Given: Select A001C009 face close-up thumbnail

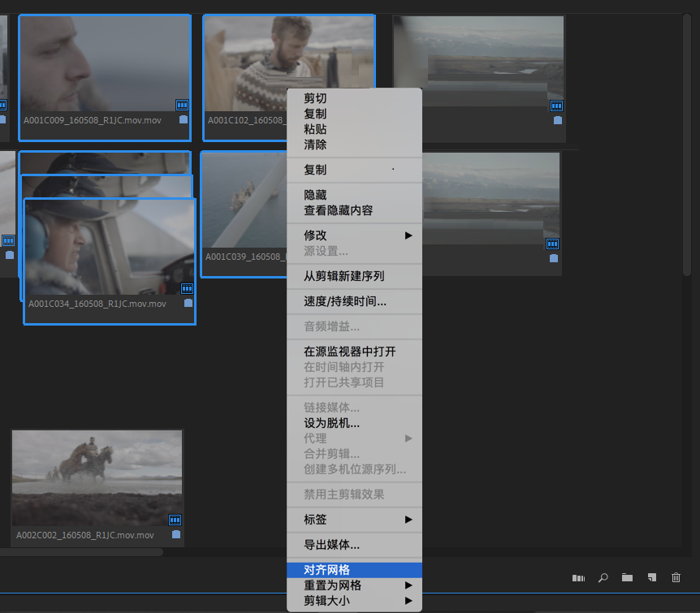Looking at the screenshot, I should 105,63.
